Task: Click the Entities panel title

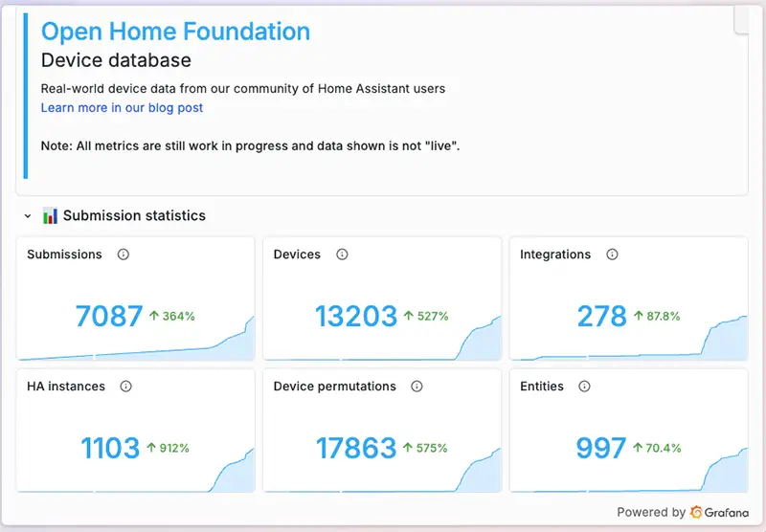Action: 542,386
